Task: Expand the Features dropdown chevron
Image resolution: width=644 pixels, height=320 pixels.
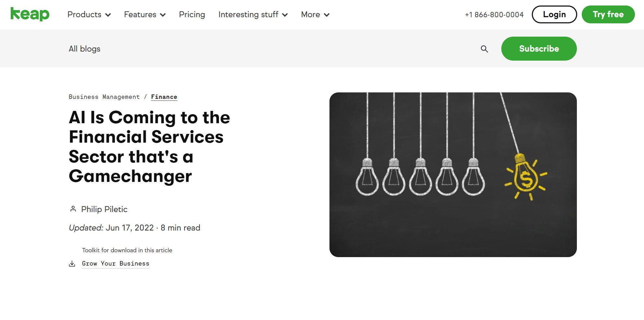Action: point(163,15)
